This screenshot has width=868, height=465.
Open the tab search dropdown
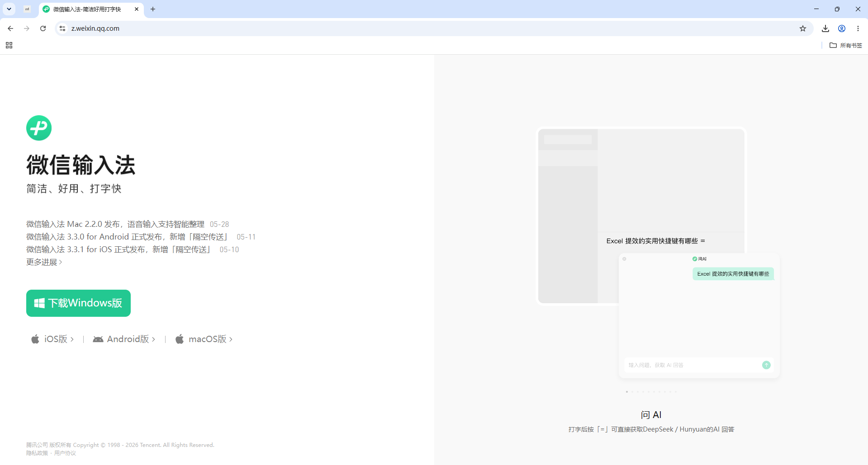[x=9, y=9]
